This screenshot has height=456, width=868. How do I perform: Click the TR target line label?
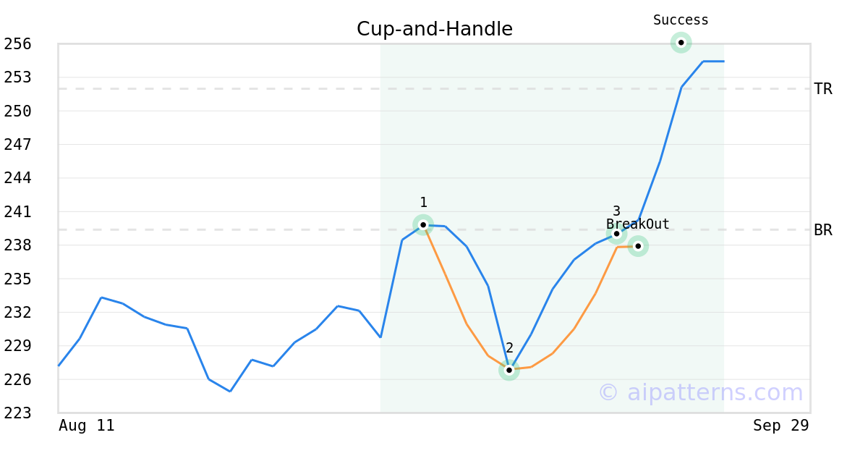(823, 89)
